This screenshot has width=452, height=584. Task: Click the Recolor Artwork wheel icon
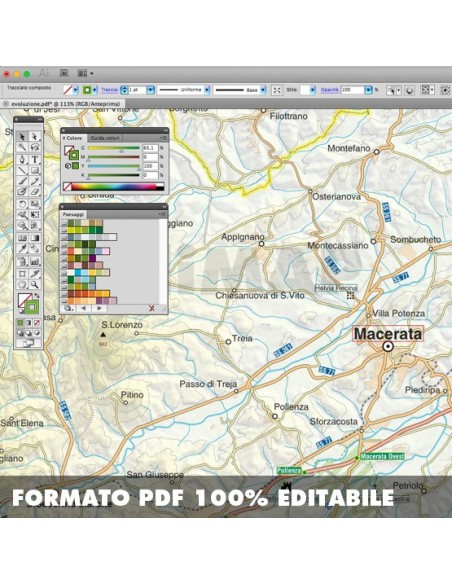click(410, 90)
